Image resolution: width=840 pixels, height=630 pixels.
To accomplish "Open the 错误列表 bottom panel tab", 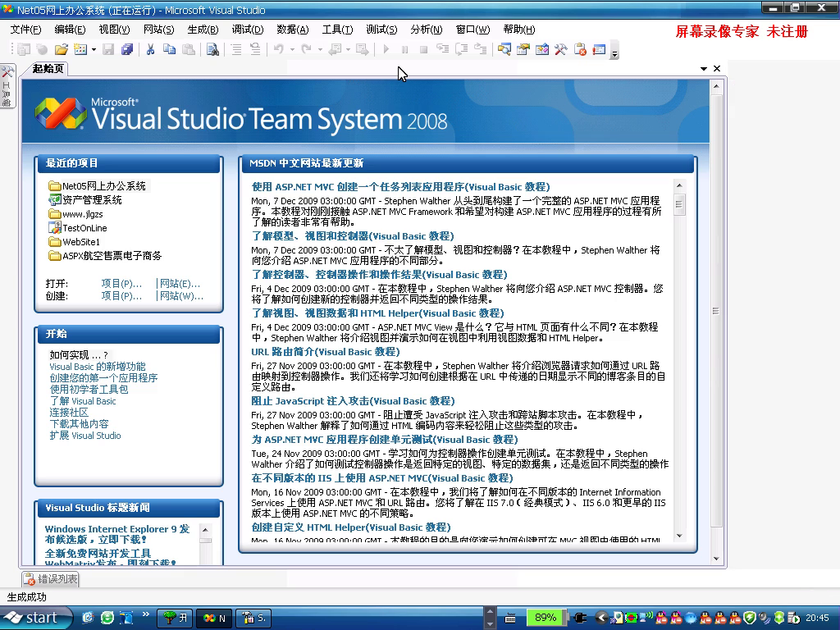I will click(x=51, y=579).
